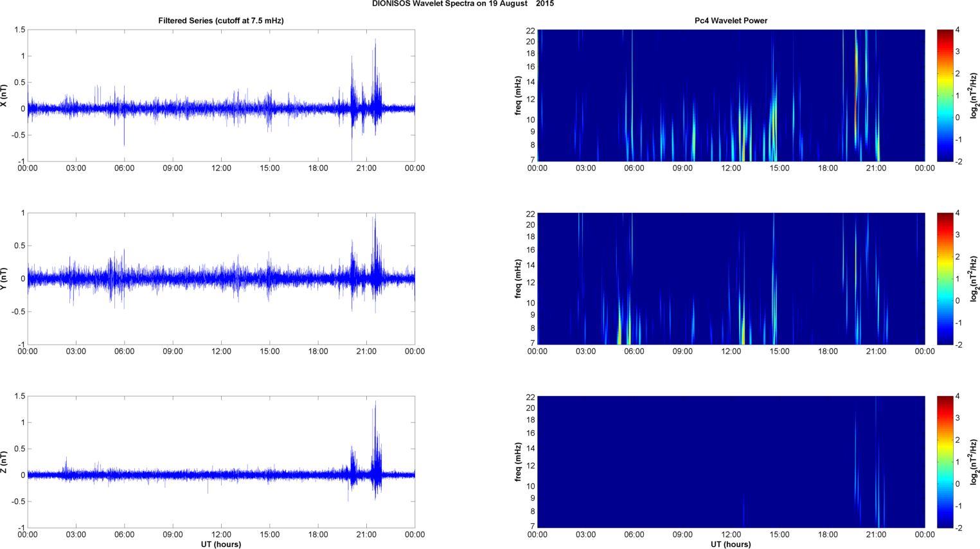Click the Z (nT) filtered time series plot
The image size is (980, 549).
221,462
